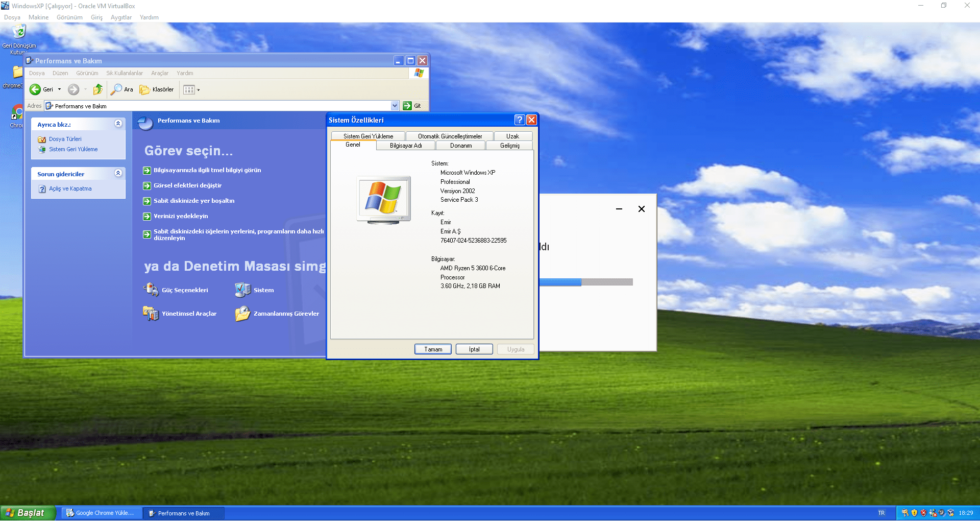Click the Dosya Türleri folder icon
Viewport: 980px width, 521px height.
42,139
